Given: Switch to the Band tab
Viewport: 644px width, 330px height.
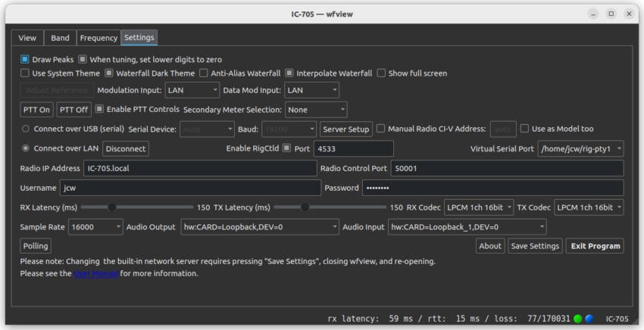Looking at the screenshot, I should pyautogui.click(x=60, y=38).
